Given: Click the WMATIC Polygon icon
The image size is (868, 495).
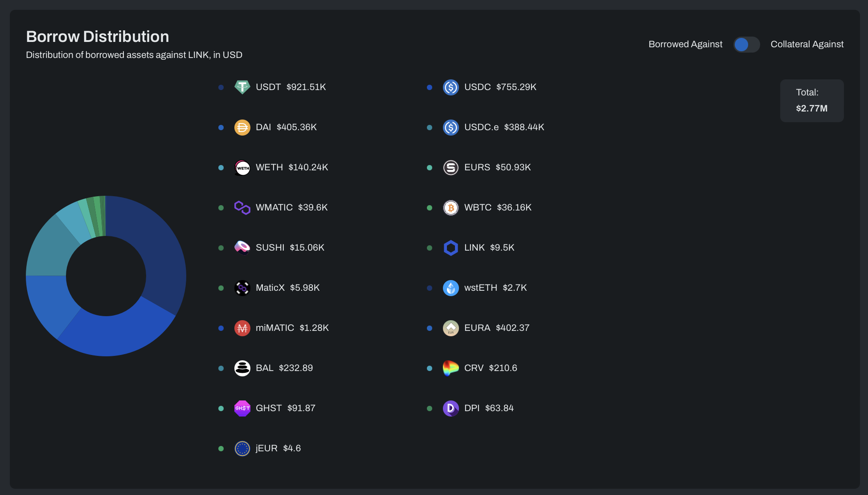Looking at the screenshot, I should point(242,208).
